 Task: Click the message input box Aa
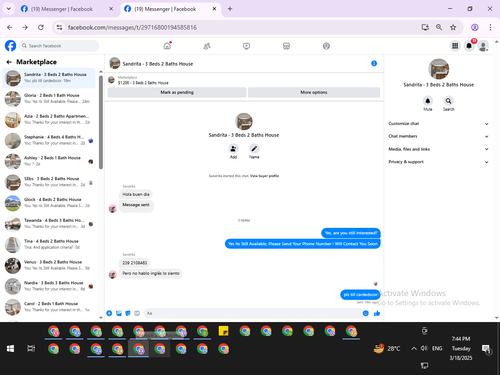(252, 313)
